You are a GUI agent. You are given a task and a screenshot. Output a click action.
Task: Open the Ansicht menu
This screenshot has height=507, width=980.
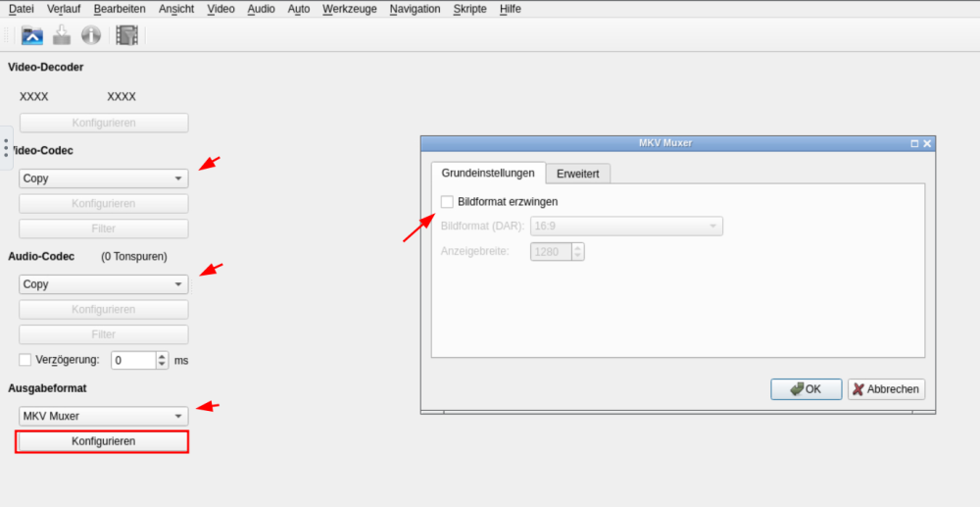point(176,9)
